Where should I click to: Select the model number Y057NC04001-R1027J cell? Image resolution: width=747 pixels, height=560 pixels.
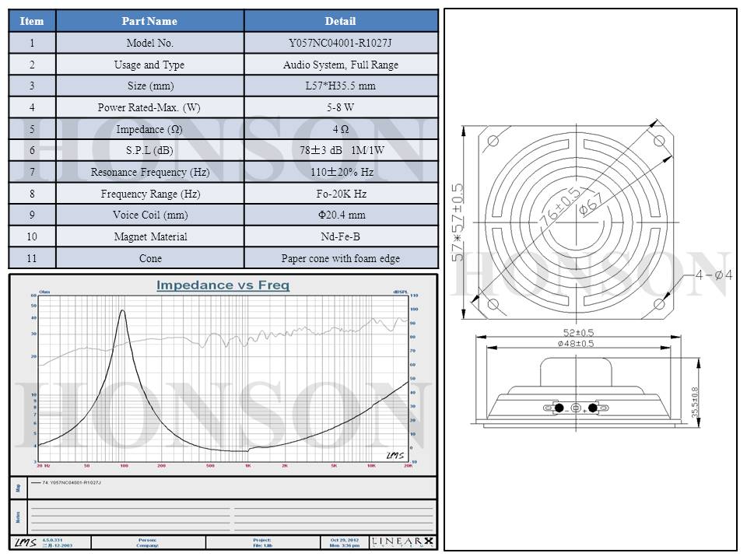[340, 44]
